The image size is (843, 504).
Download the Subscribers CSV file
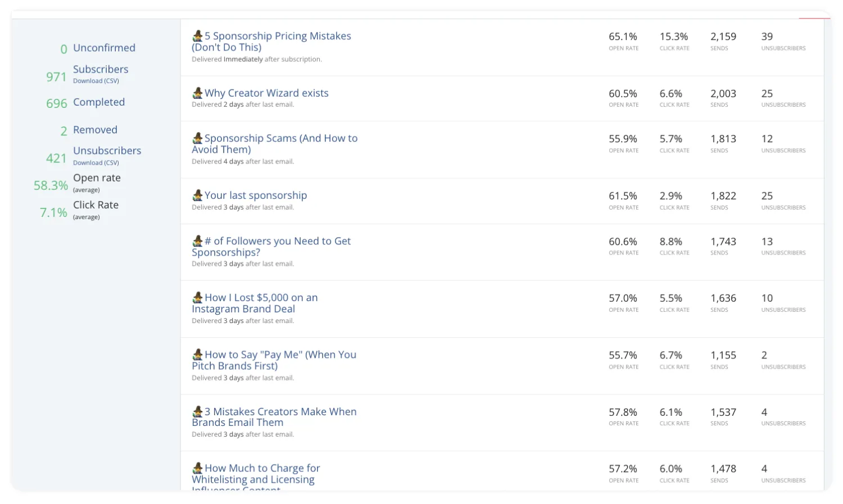pyautogui.click(x=96, y=81)
